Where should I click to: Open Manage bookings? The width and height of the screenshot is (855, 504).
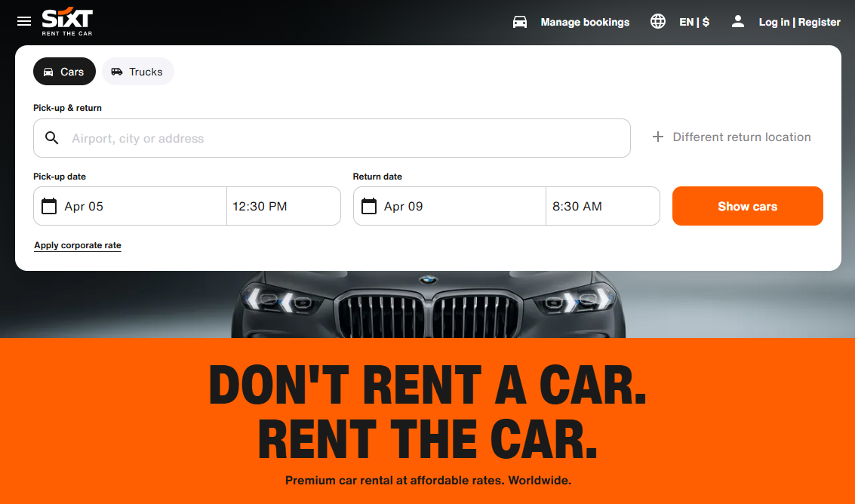coord(585,22)
